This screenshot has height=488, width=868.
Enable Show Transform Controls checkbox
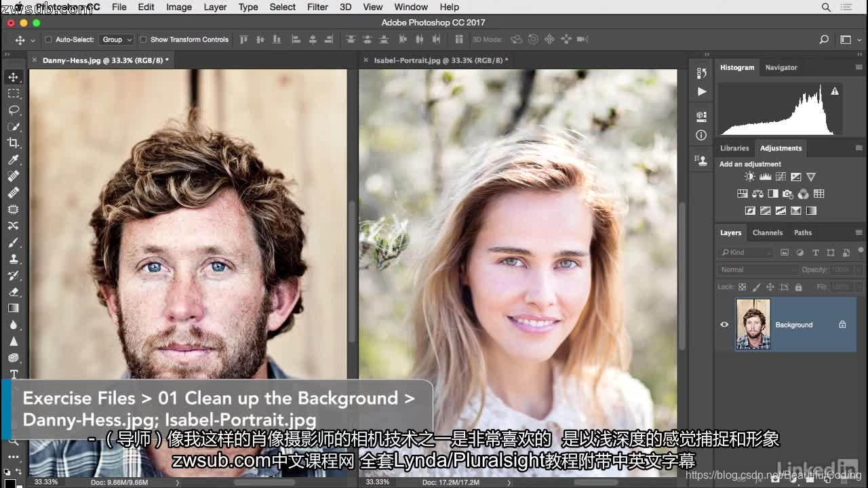tap(143, 39)
